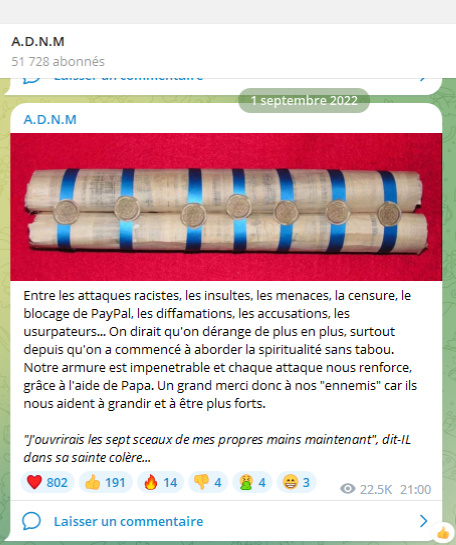Screen dimensions: 456x545
Task: Click the comment bubble icon below the post
Action: (31, 521)
